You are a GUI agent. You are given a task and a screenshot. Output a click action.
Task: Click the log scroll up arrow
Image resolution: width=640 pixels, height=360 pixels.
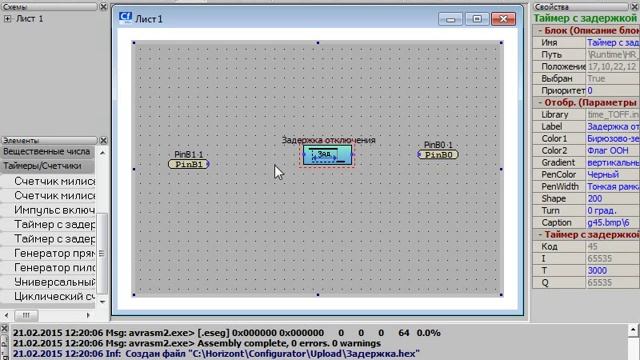(633, 329)
